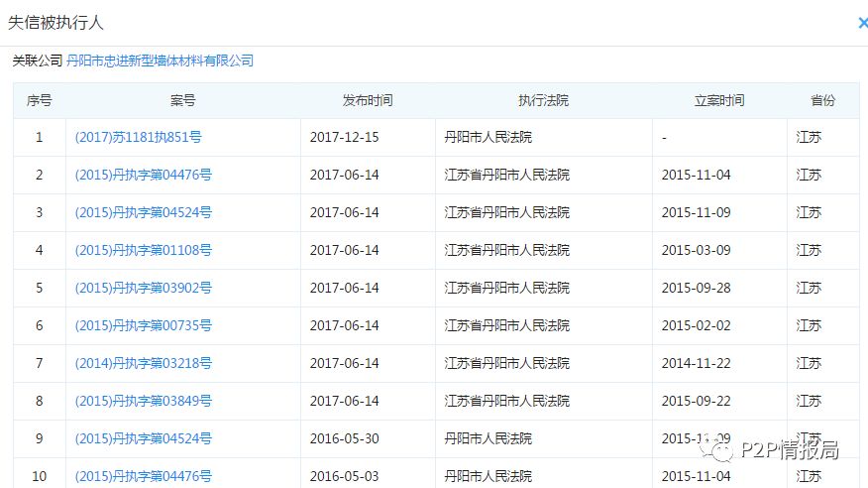Select publish date 2016-05-30
The height and width of the screenshot is (488, 868).
tap(344, 438)
